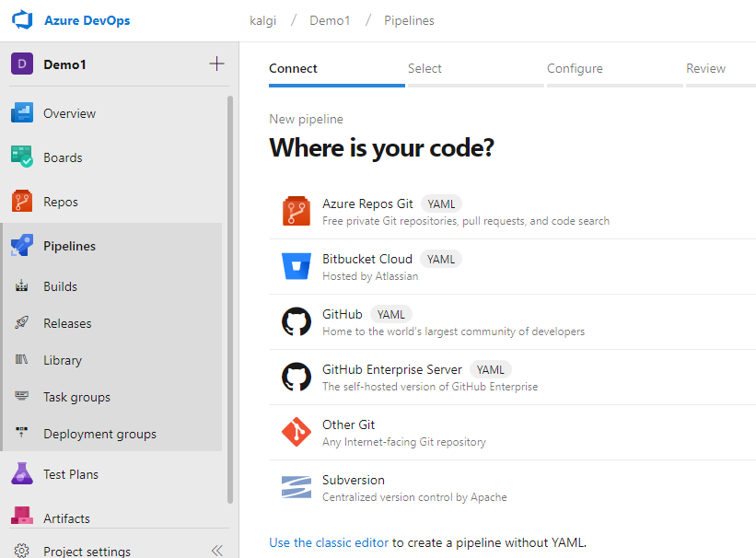Screen dimensions: 756x558
Task: Click the Other Git diamond icon
Action: 296,432
